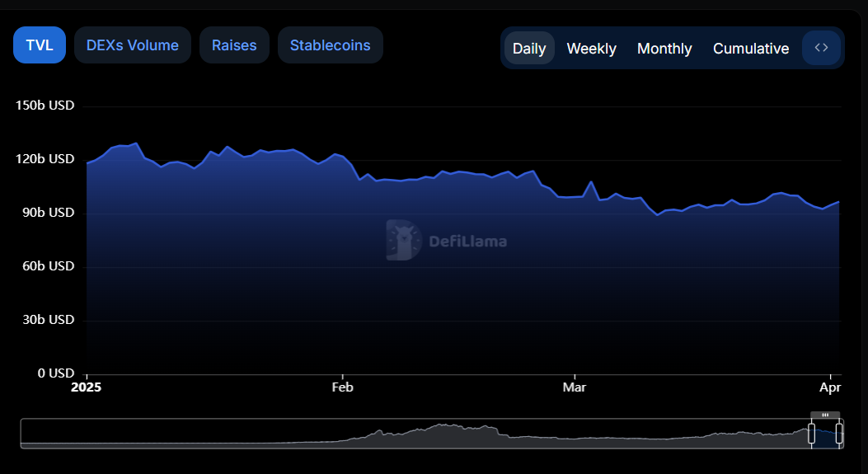The height and width of the screenshot is (474, 868).
Task: Click the 150b USD axis label
Action: coord(45,106)
